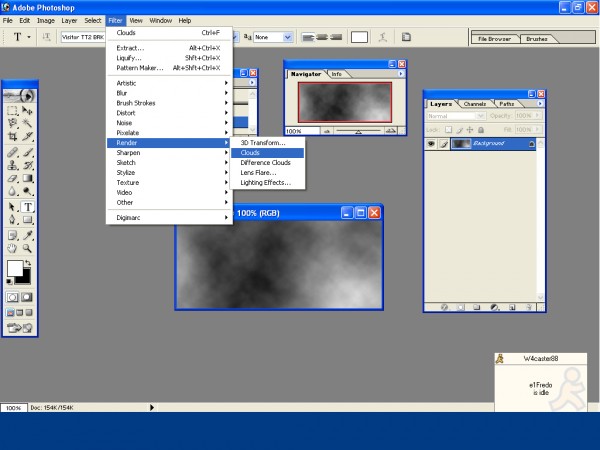Select the Lasso tool
This screenshot has width=600, height=450.
click(12, 123)
